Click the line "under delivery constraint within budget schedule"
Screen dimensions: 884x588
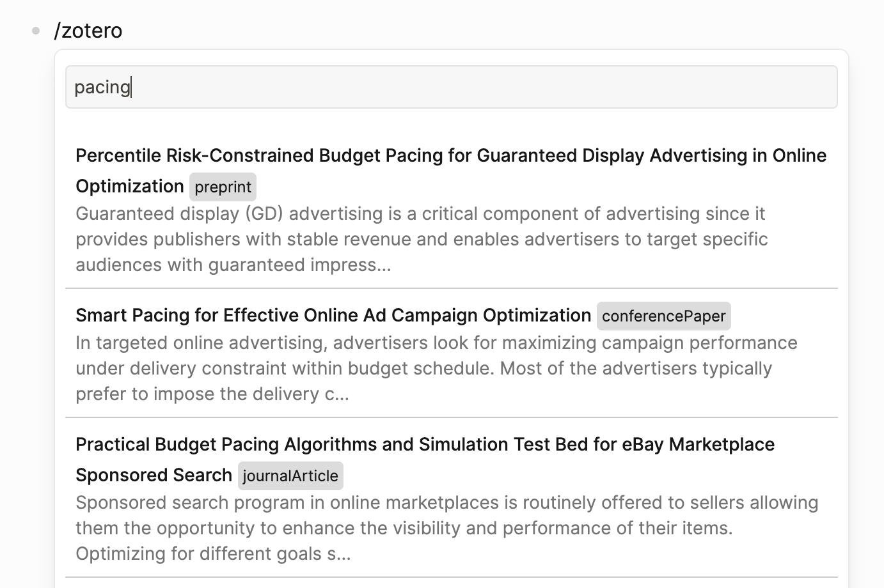click(x=423, y=368)
